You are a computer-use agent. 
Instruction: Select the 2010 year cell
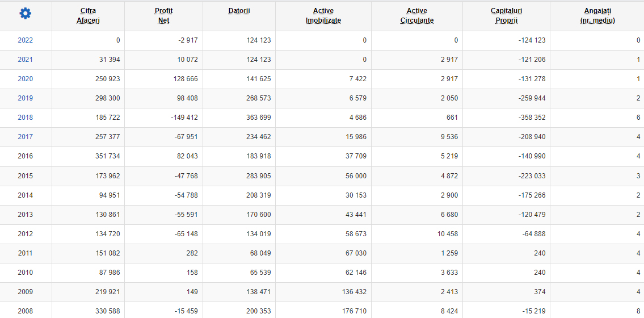[26, 273]
